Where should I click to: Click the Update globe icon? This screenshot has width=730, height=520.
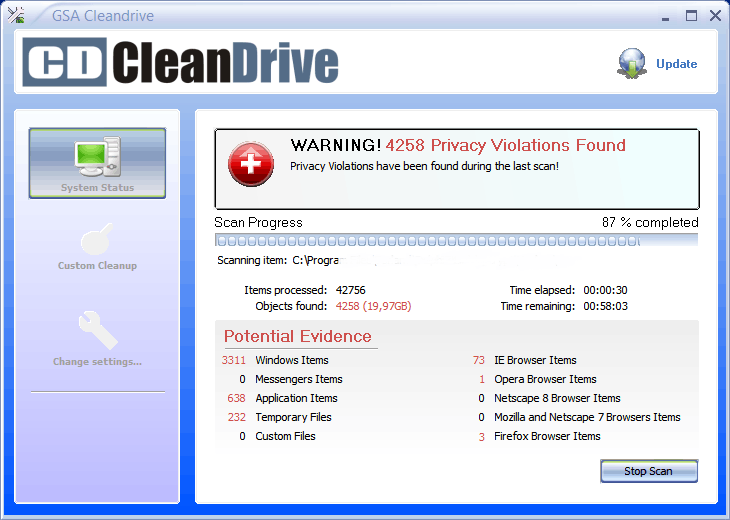632,63
